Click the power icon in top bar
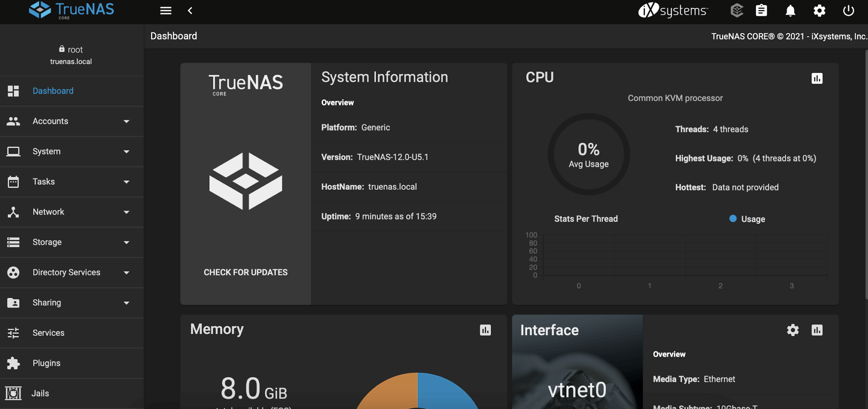The image size is (868, 409). click(x=848, y=11)
